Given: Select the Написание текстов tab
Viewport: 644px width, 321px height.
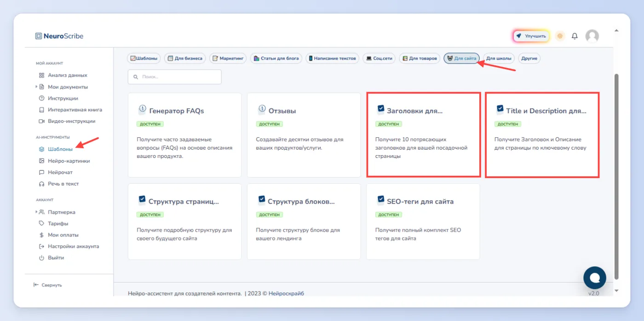Looking at the screenshot, I should point(332,58).
